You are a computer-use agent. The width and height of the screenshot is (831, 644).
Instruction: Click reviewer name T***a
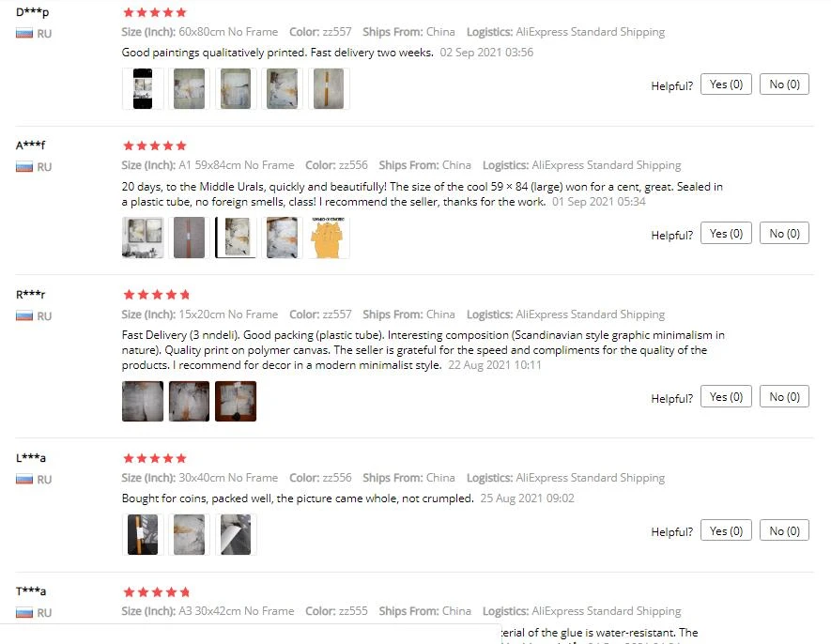point(31,591)
